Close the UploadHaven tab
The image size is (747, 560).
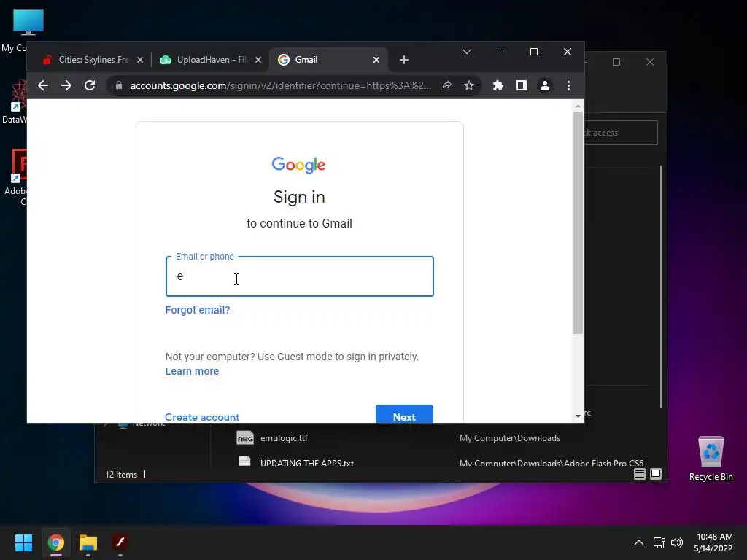click(258, 60)
